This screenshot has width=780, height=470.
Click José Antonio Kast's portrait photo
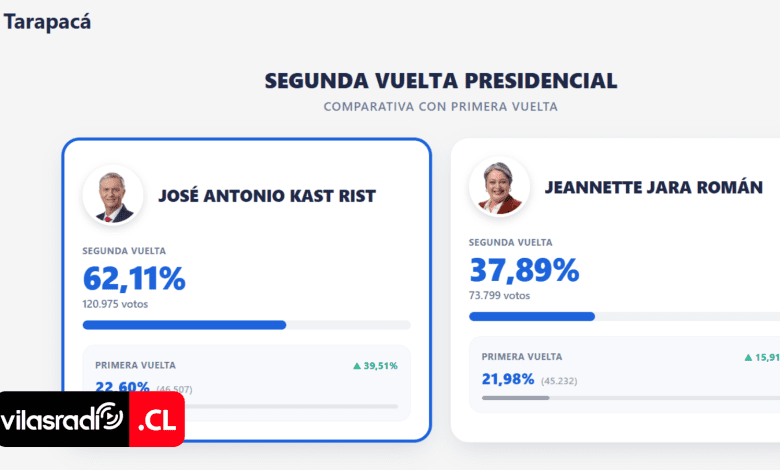tap(113, 195)
